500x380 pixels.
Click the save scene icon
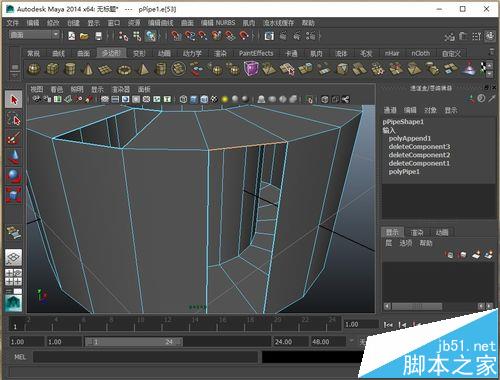point(98,36)
